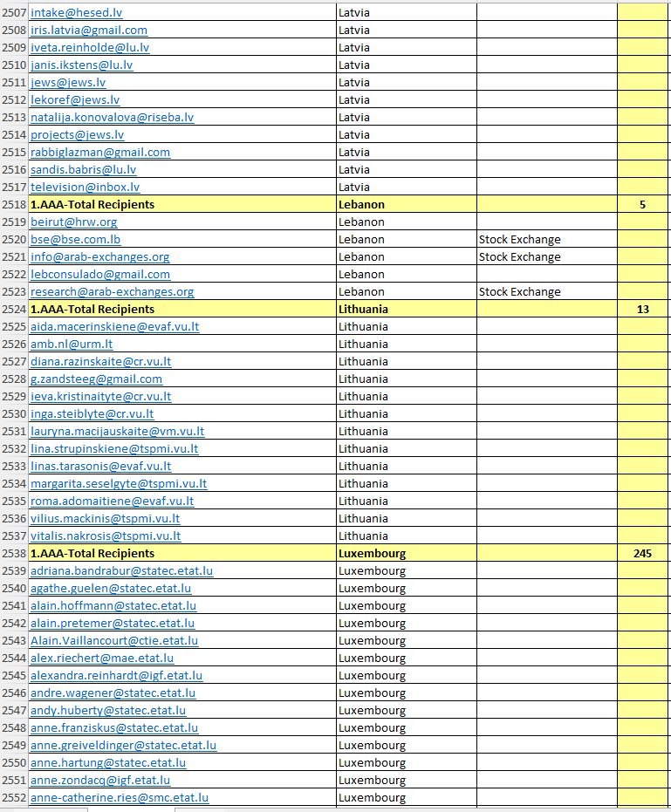Select Stock Exchange cell in row 2521
671x812 pixels.
(546, 256)
